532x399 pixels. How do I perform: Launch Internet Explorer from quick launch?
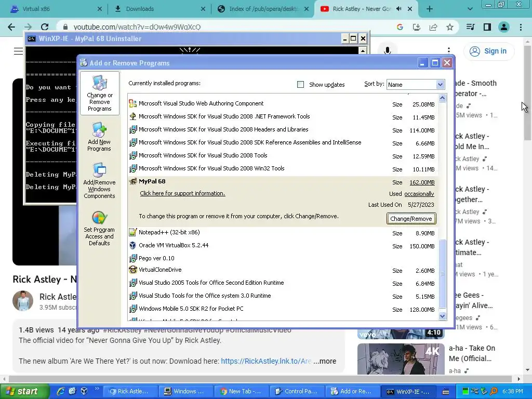tap(61, 391)
